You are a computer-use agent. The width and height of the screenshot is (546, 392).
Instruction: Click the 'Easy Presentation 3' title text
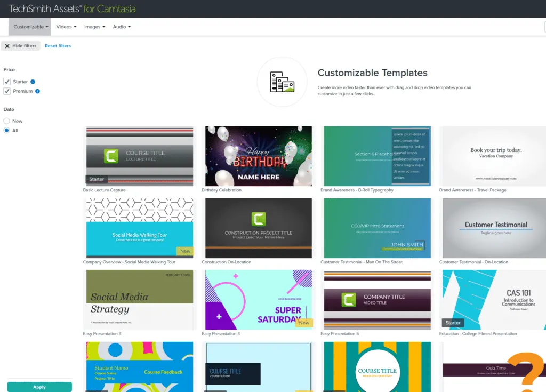[102, 334]
